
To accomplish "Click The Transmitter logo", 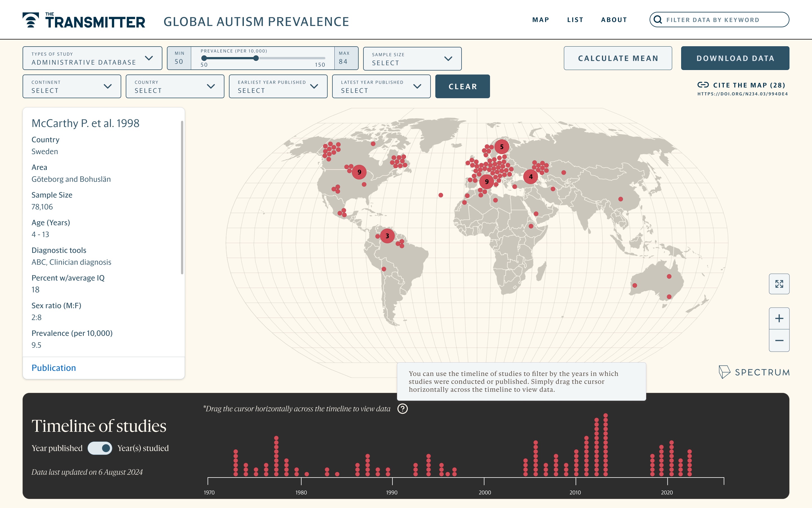I will [x=84, y=20].
